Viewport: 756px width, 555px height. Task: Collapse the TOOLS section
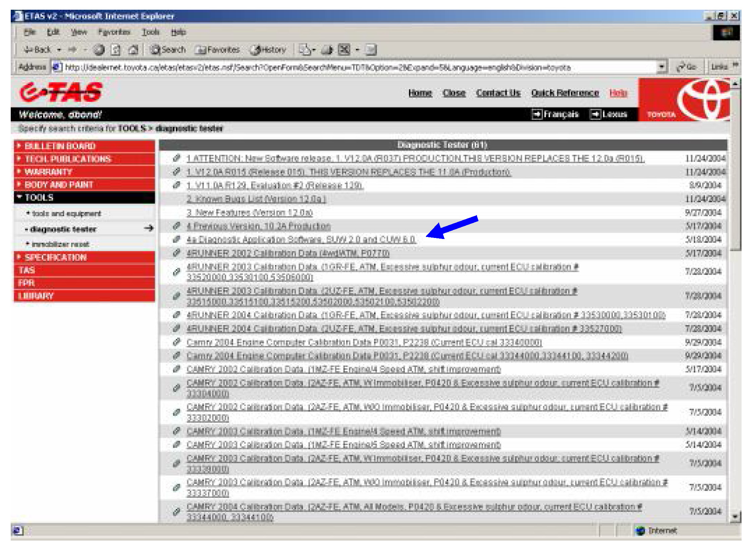click(x=39, y=197)
